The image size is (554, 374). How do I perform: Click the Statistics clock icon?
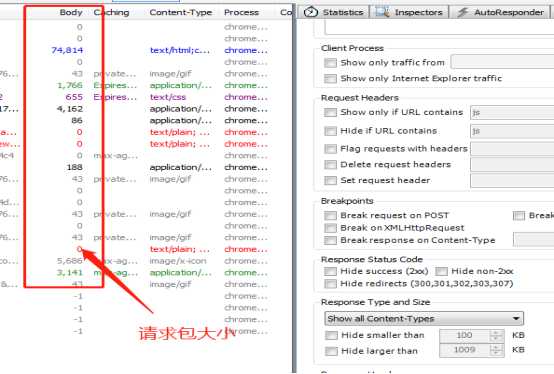click(311, 12)
